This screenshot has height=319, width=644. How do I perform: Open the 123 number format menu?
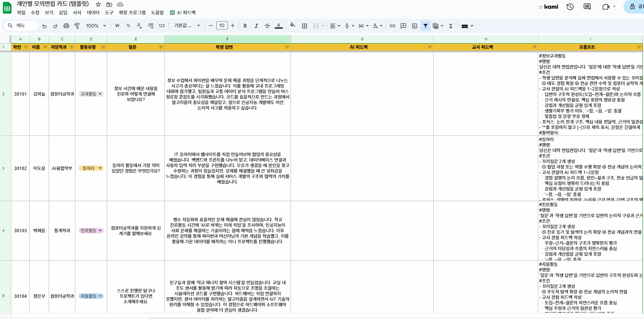(x=162, y=26)
